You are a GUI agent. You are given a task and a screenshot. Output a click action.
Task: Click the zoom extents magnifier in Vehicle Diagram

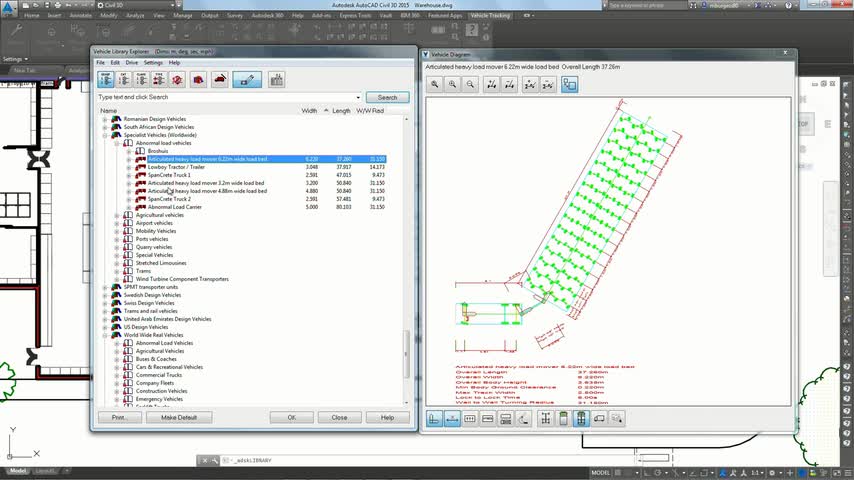(435, 84)
